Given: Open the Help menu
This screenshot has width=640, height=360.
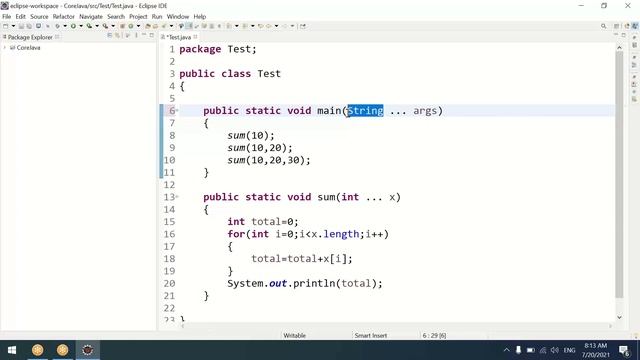Looking at the screenshot, I should (x=200, y=17).
